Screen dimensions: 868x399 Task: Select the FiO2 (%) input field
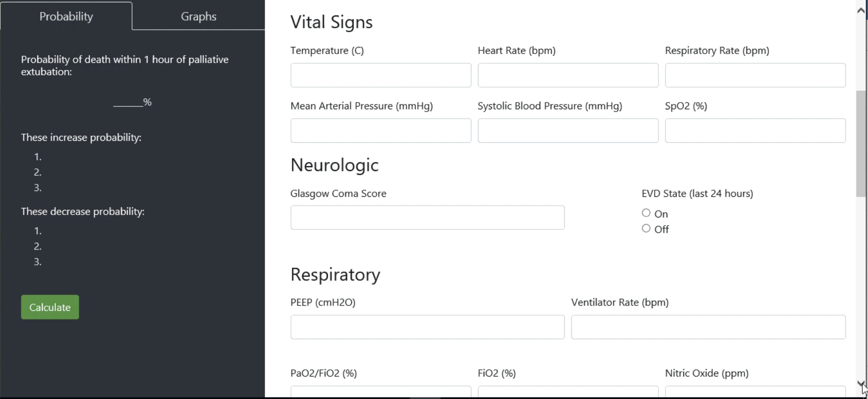tap(568, 392)
